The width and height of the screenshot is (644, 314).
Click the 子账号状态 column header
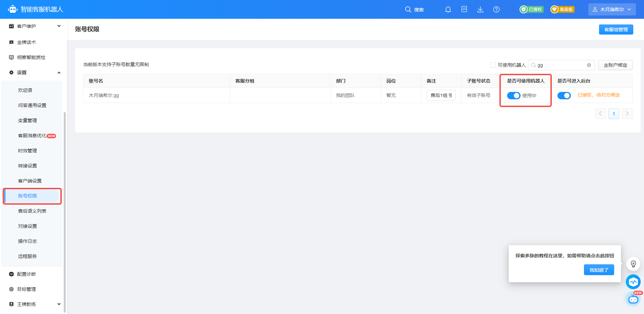(x=478, y=81)
